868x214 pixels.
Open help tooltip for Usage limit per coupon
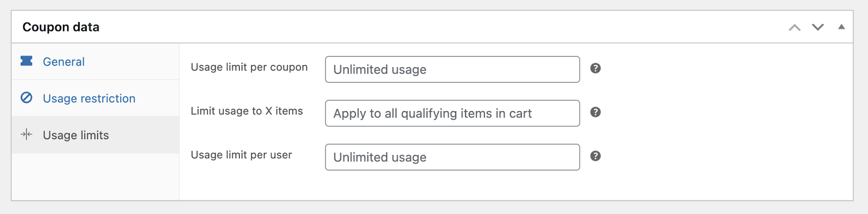pos(595,68)
